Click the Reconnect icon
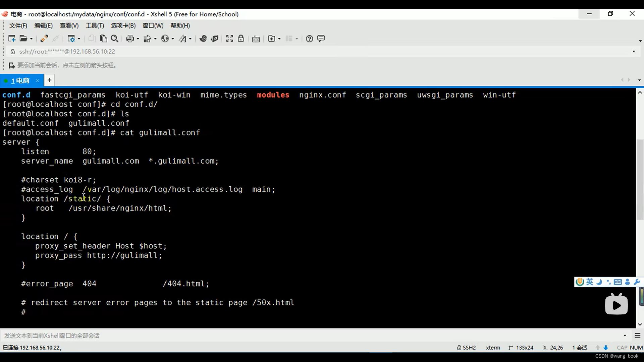644x362 pixels. [x=44, y=39]
